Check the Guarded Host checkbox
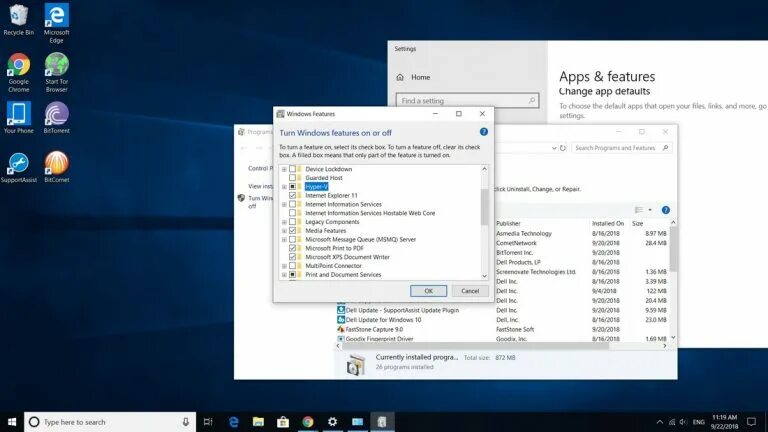 [x=292, y=178]
